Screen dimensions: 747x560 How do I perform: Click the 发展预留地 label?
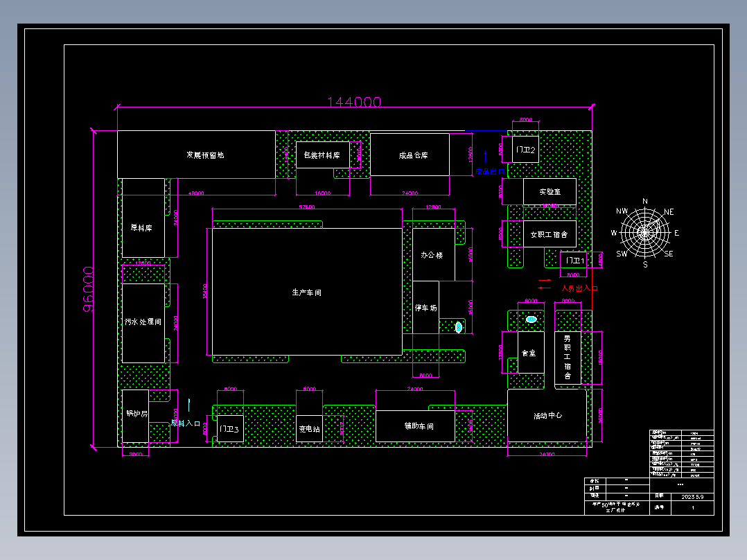[205, 155]
